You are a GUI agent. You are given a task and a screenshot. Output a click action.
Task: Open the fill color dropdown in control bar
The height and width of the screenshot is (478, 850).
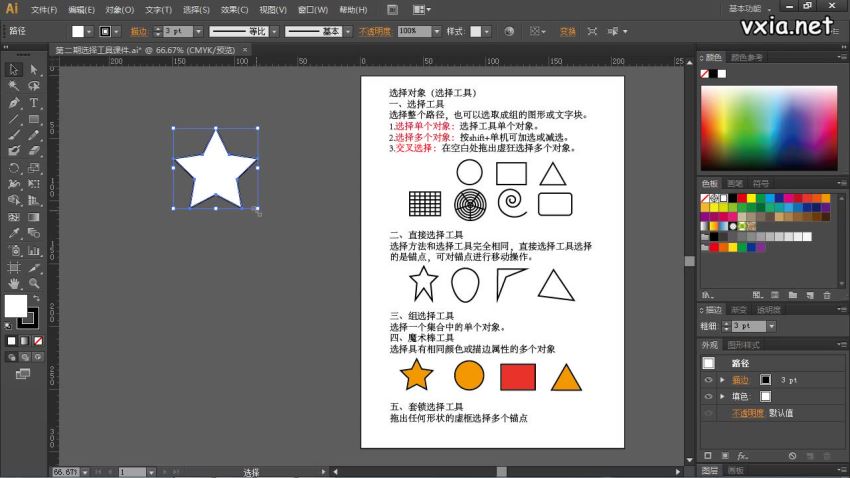click(89, 31)
